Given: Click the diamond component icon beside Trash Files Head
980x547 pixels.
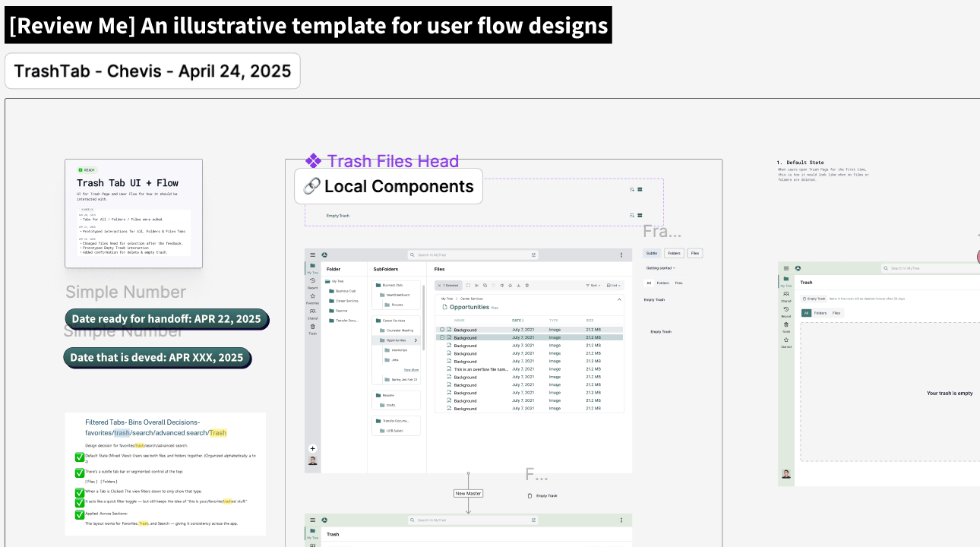Looking at the screenshot, I should click(x=314, y=160).
